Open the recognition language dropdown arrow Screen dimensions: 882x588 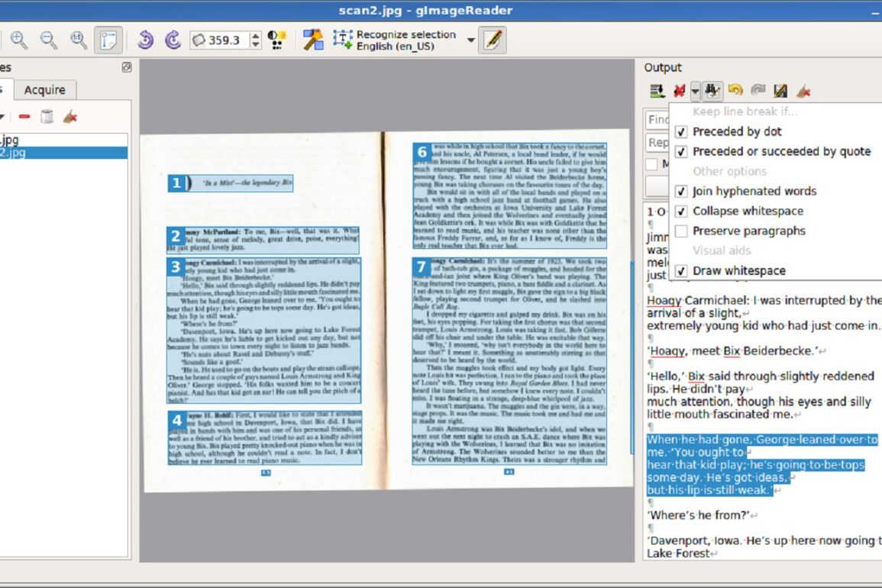tap(471, 40)
